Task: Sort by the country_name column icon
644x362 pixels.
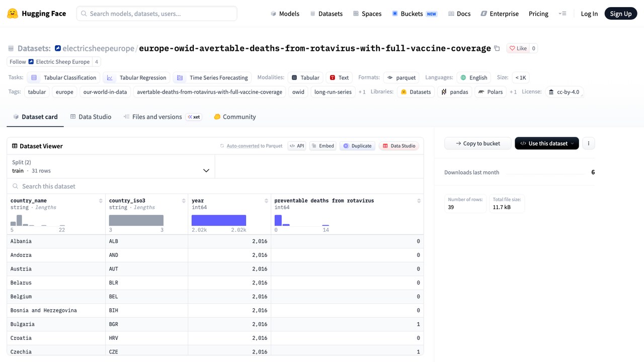Action: (x=101, y=201)
